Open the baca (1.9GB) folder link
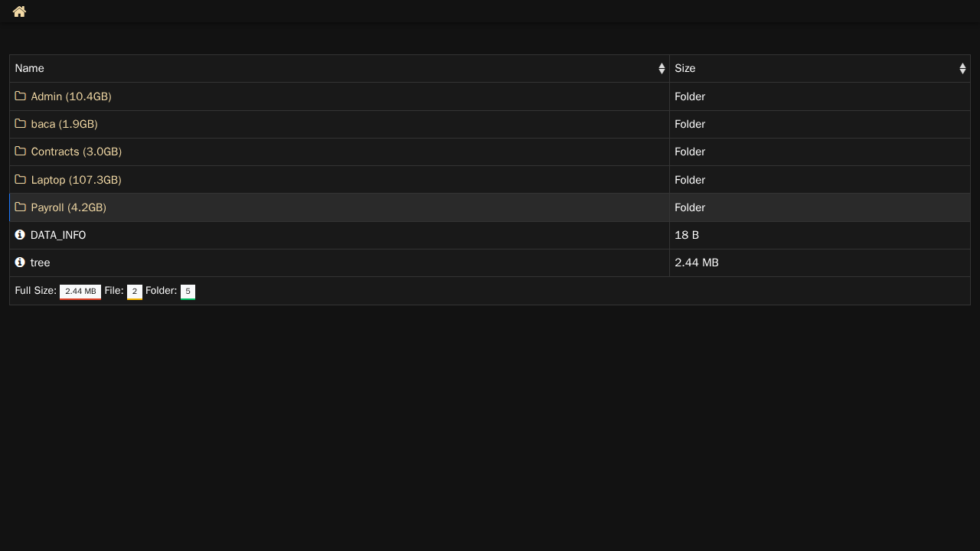Viewport: 980px width, 551px height. (x=64, y=124)
